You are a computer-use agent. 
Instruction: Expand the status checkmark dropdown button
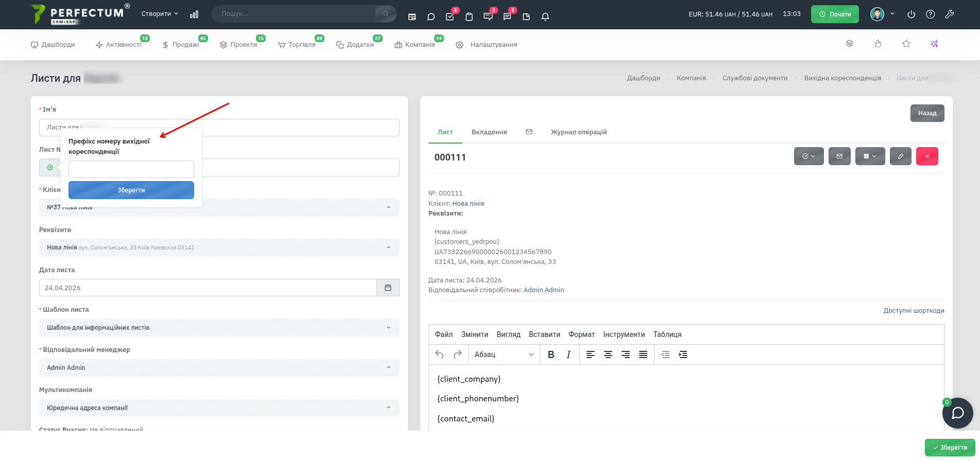[x=809, y=156]
